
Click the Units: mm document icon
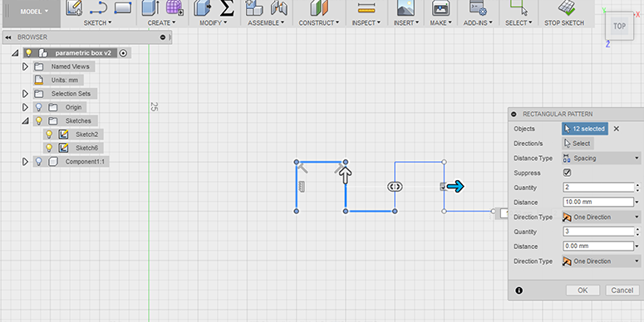click(38, 80)
